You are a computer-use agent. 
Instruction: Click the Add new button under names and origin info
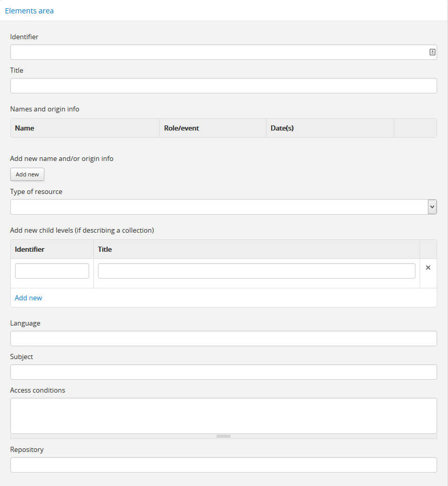click(x=27, y=174)
